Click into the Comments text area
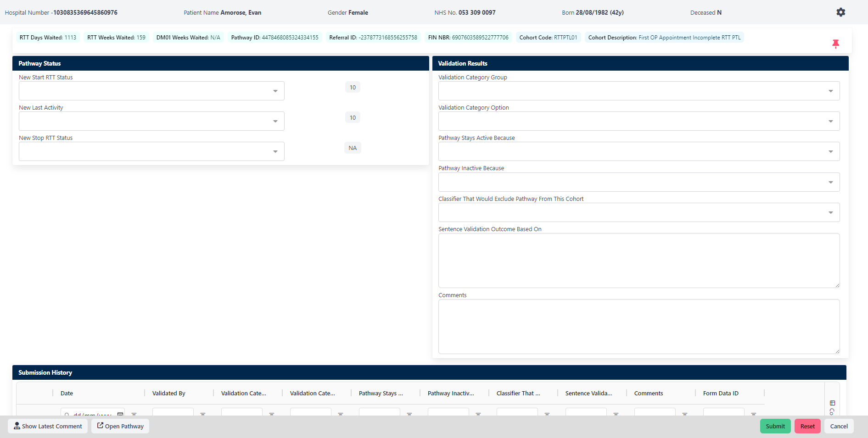Image resolution: width=868 pixels, height=438 pixels. pos(638,327)
